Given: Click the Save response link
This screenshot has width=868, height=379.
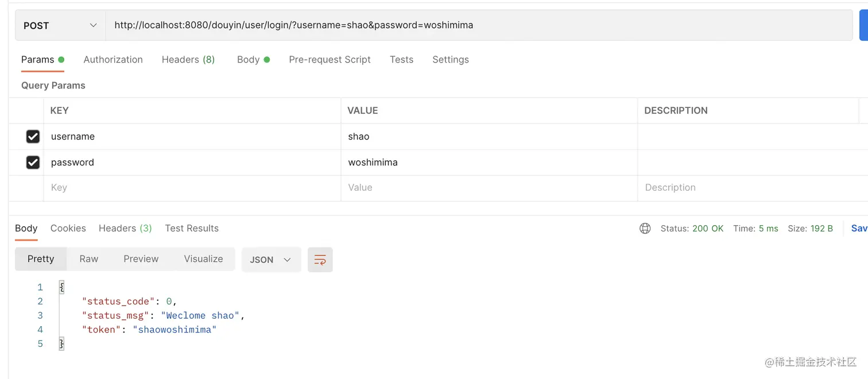Looking at the screenshot, I should pos(858,228).
